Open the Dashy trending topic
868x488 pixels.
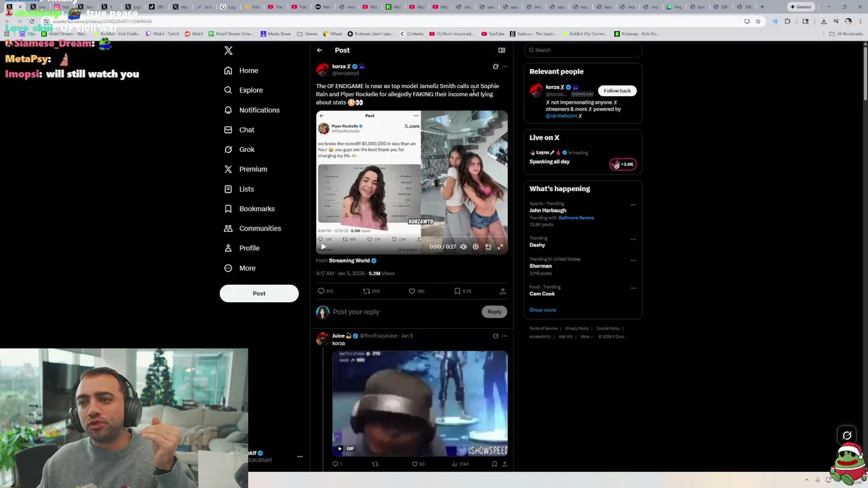coord(537,245)
